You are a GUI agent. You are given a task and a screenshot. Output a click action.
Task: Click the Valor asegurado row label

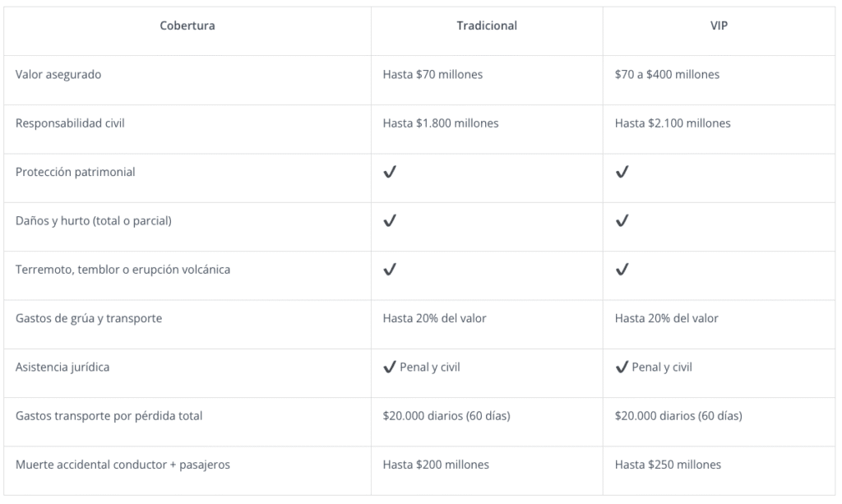[58, 74]
